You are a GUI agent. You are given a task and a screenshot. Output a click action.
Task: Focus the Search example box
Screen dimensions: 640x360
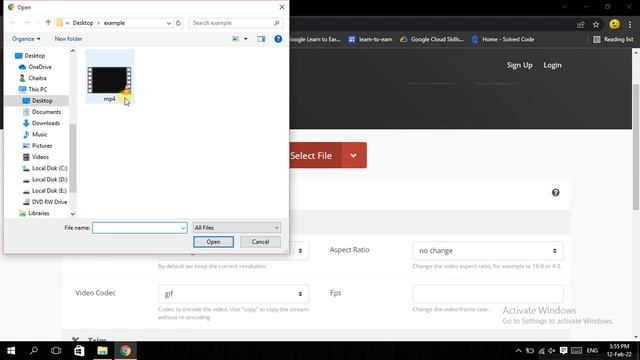236,23
